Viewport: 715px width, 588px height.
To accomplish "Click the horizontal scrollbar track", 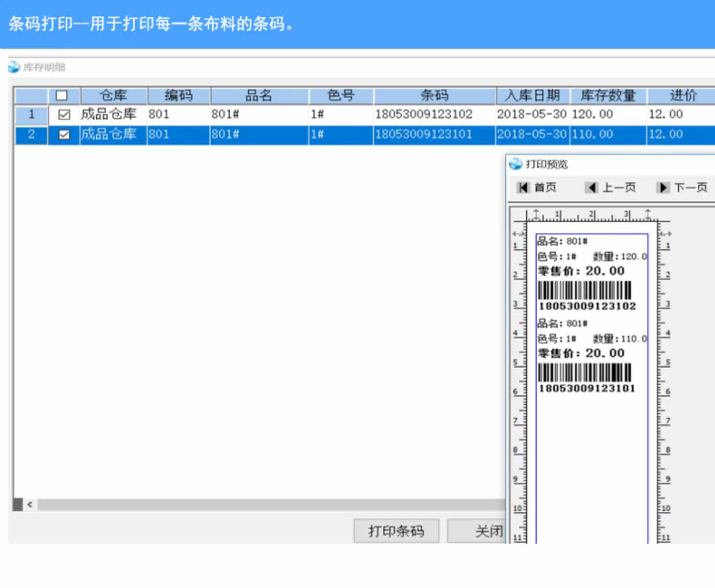I will 271,505.
